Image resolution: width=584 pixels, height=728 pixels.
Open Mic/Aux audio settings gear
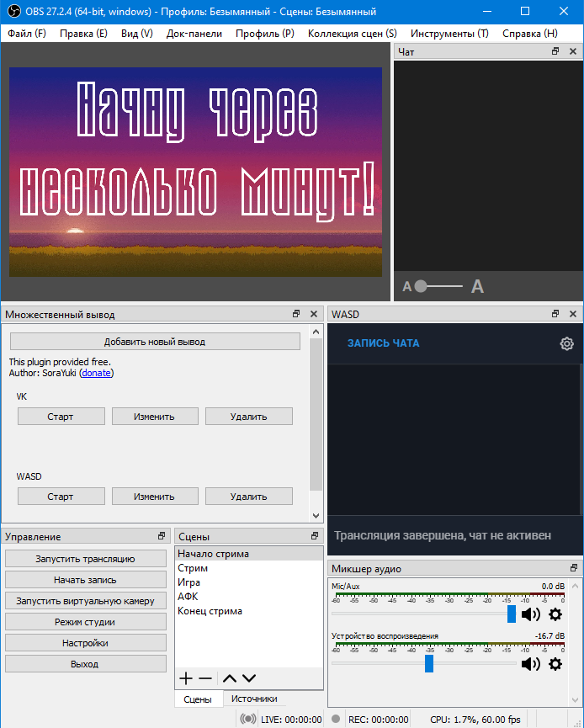[x=555, y=614]
